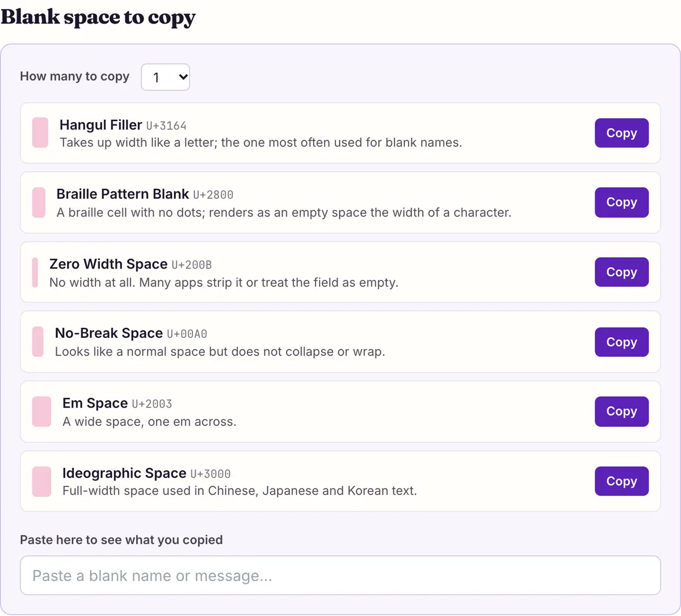Click the Em Space title

(x=95, y=403)
